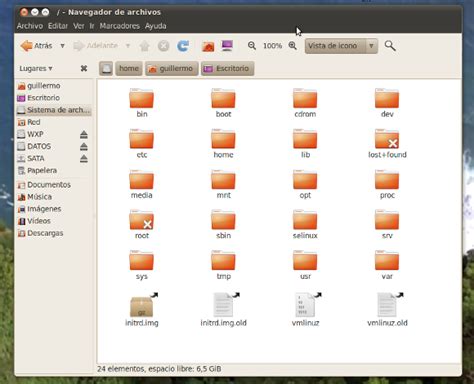Click the root filesystem path button
Image resolution: width=474 pixels, height=384 pixels.
[x=106, y=69]
